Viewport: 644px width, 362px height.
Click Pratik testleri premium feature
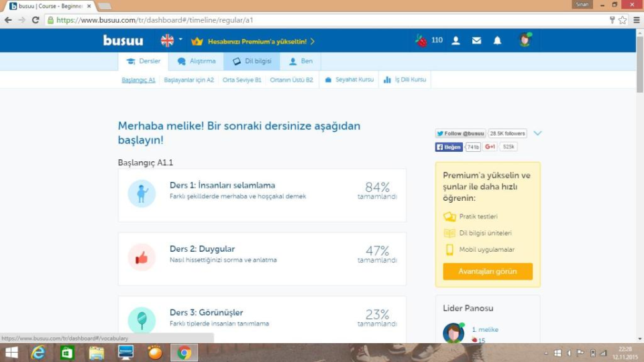[x=471, y=216]
